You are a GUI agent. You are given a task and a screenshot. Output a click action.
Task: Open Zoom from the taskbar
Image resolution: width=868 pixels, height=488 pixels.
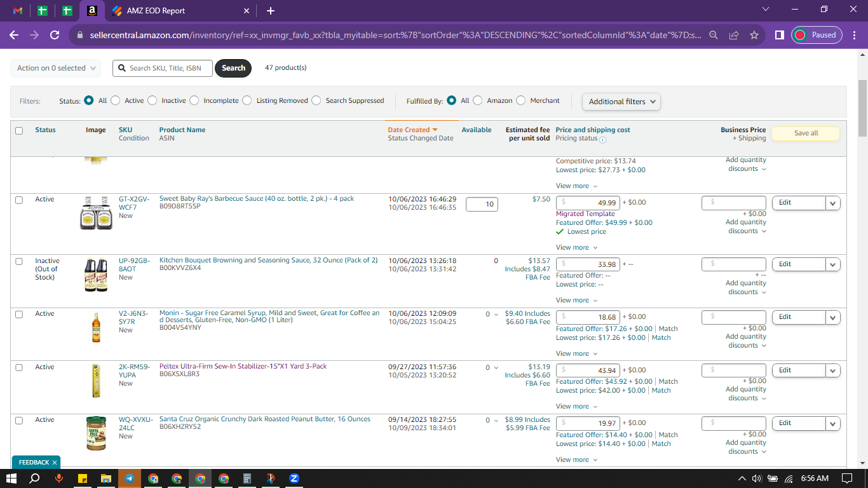tap(294, 478)
